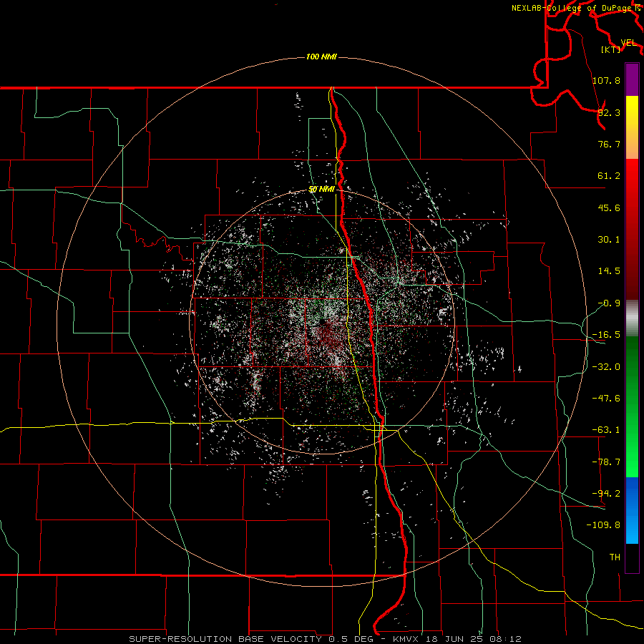Click the 107.8 velocity scale value

[606, 80]
